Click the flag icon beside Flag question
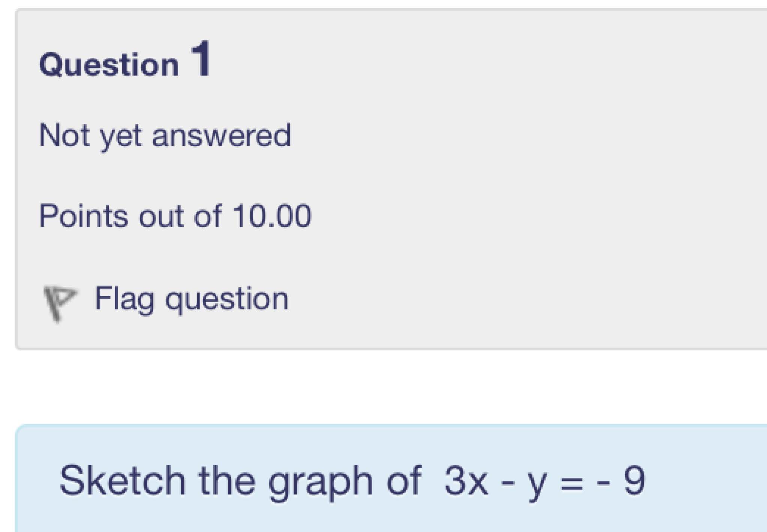This screenshot has height=532, width=767. [x=59, y=302]
